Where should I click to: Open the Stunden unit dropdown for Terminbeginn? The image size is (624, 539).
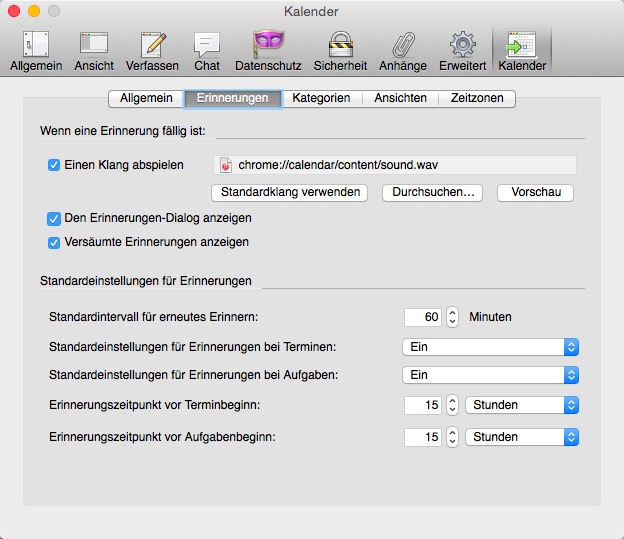point(522,406)
